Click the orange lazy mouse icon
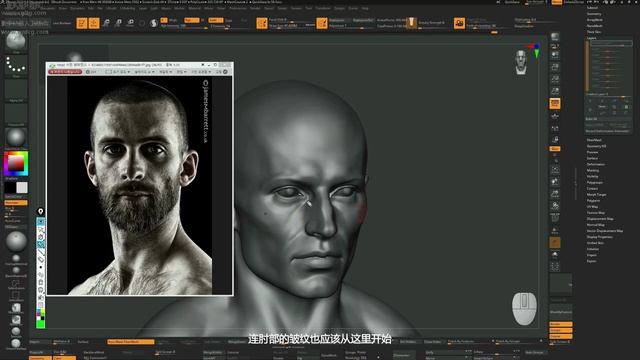Screen dimensions: 640x360 [322, 23]
